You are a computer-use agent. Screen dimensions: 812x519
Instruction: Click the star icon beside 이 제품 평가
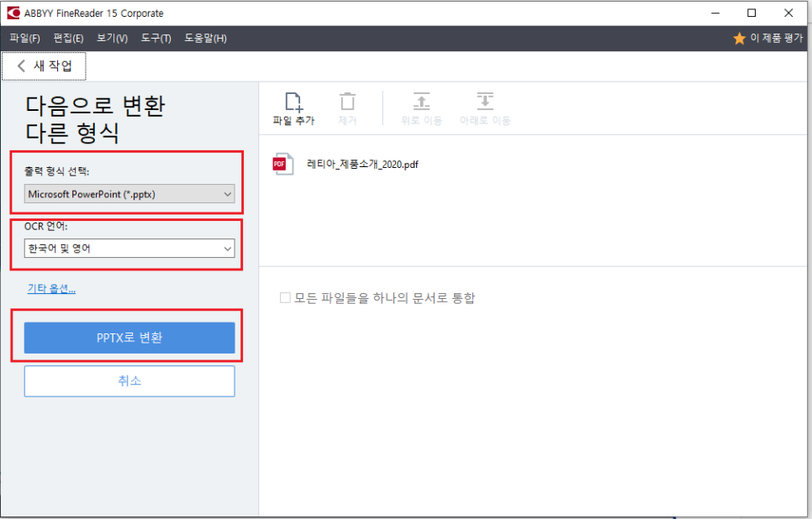[x=739, y=39]
